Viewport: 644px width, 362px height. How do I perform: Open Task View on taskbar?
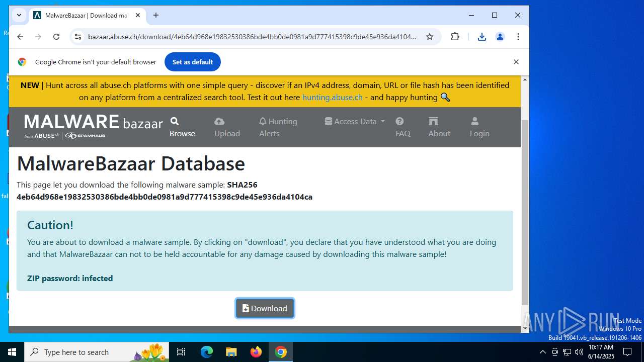point(182,352)
